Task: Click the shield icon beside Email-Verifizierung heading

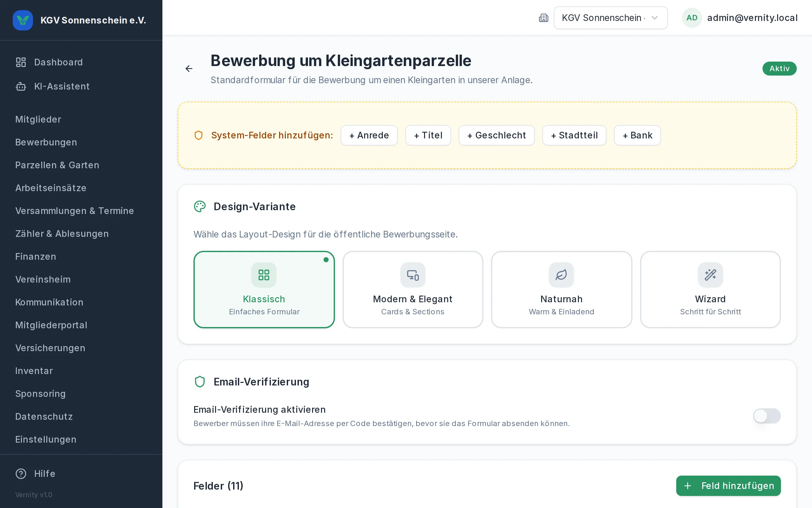Action: coord(200,382)
